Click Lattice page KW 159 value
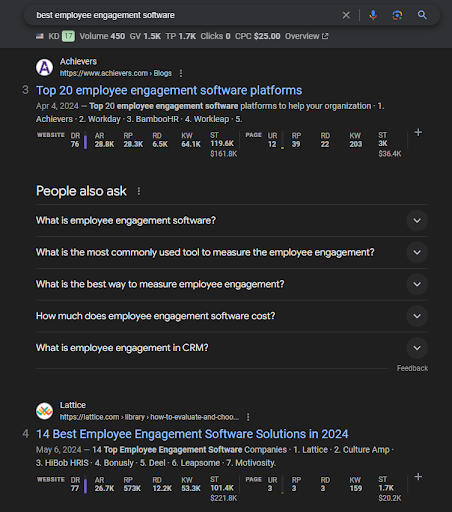Image resolution: width=452 pixels, height=512 pixels. click(x=356, y=488)
